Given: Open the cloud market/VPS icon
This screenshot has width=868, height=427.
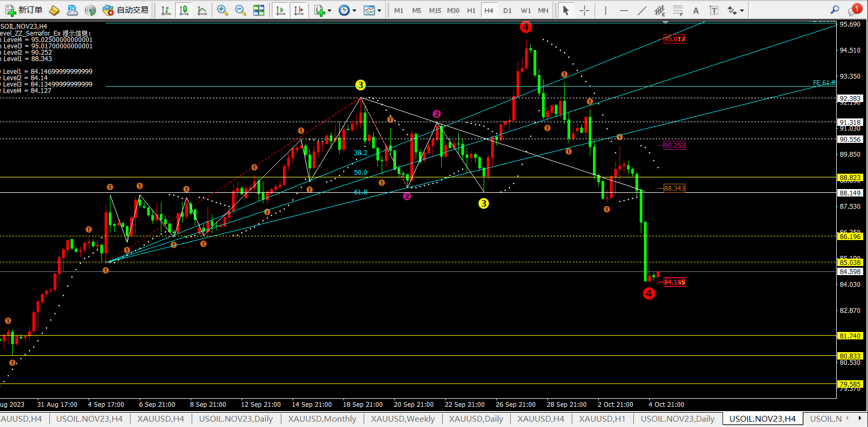Looking at the screenshot, I should pos(72,10).
